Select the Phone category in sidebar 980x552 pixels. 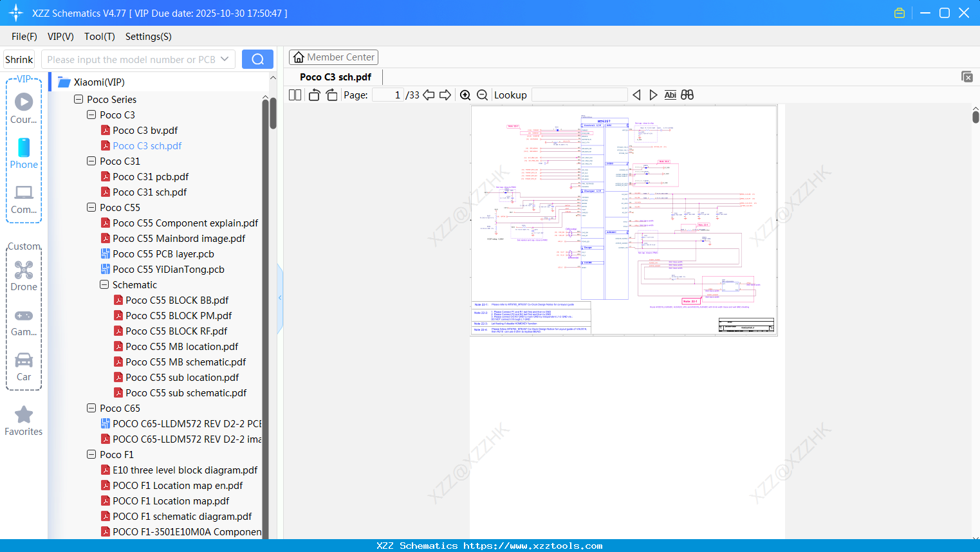(x=24, y=154)
